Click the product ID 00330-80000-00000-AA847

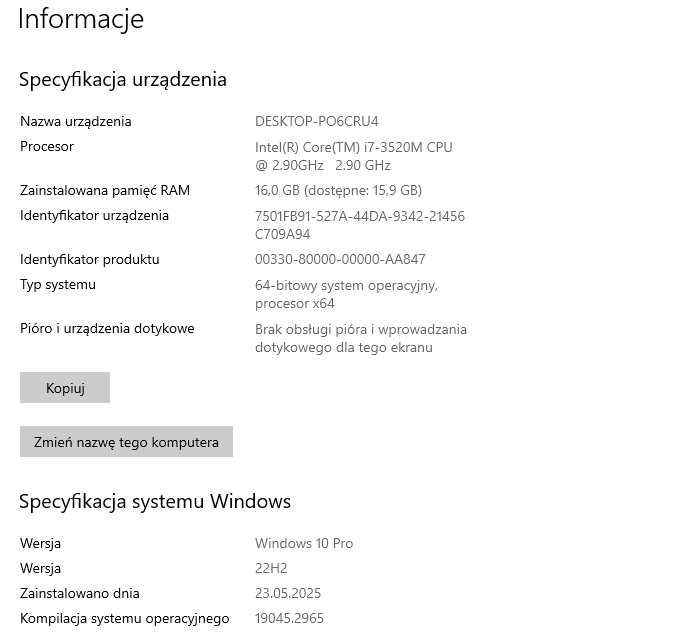coord(340,260)
